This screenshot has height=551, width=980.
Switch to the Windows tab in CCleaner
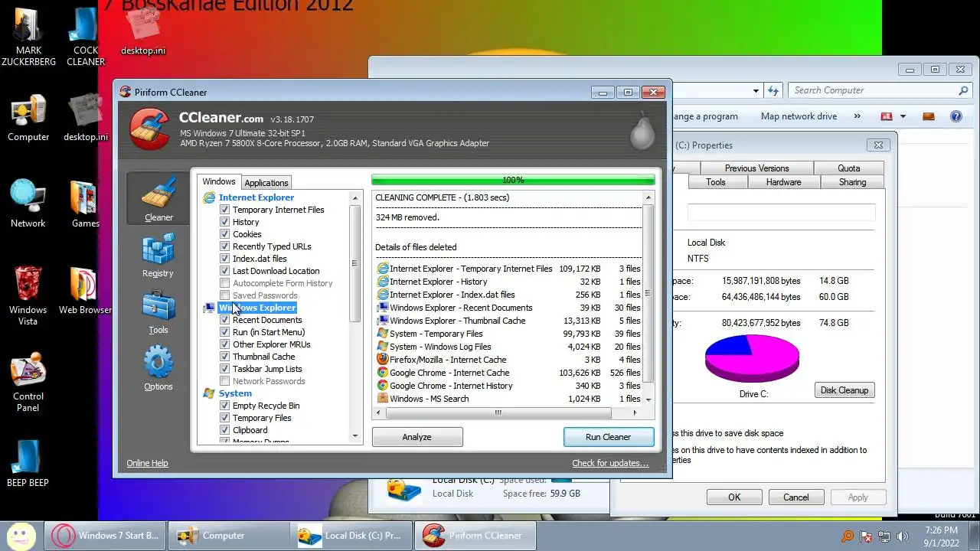pyautogui.click(x=219, y=181)
